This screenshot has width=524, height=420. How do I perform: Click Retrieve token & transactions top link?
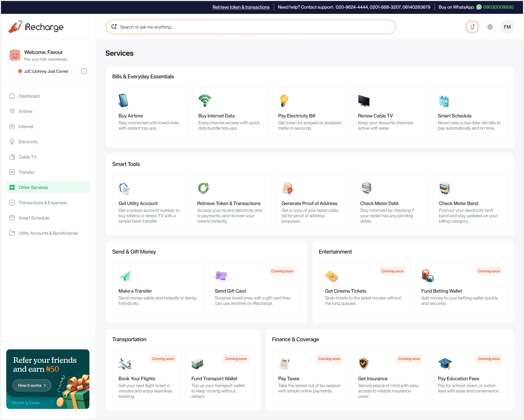pyautogui.click(x=241, y=7)
